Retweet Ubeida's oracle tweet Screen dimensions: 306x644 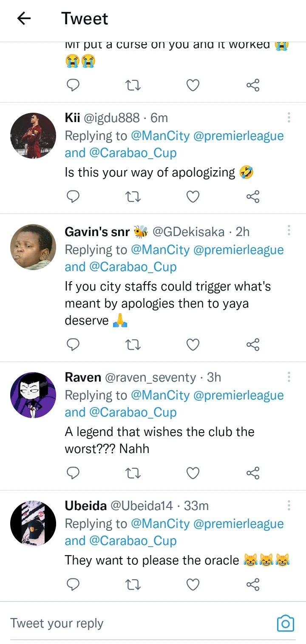133,585
